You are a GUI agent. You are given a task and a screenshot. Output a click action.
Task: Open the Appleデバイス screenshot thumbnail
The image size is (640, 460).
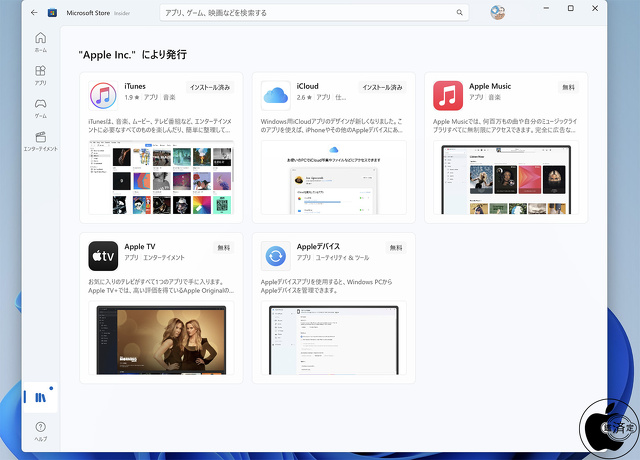(x=334, y=338)
